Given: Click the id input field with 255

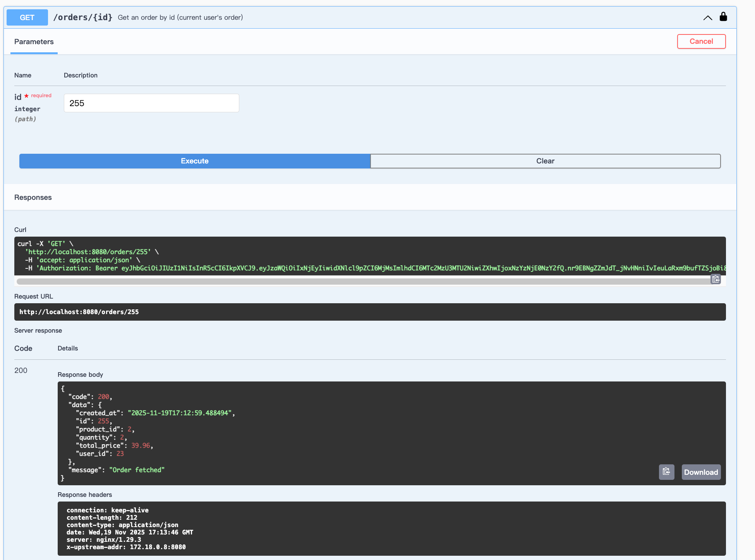Looking at the screenshot, I should [x=151, y=103].
